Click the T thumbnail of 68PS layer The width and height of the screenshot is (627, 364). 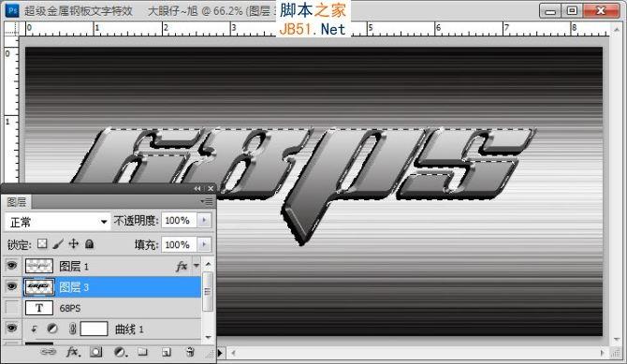tap(39, 308)
